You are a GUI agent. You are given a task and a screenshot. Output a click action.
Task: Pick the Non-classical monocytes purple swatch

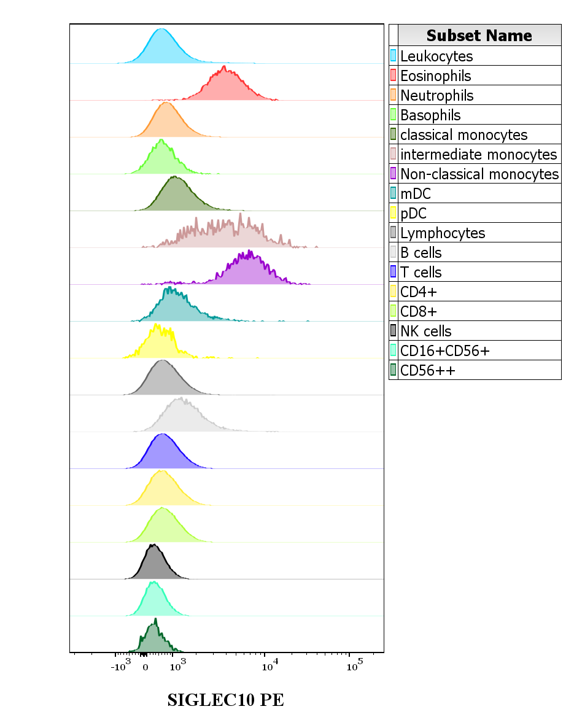pyautogui.click(x=394, y=174)
